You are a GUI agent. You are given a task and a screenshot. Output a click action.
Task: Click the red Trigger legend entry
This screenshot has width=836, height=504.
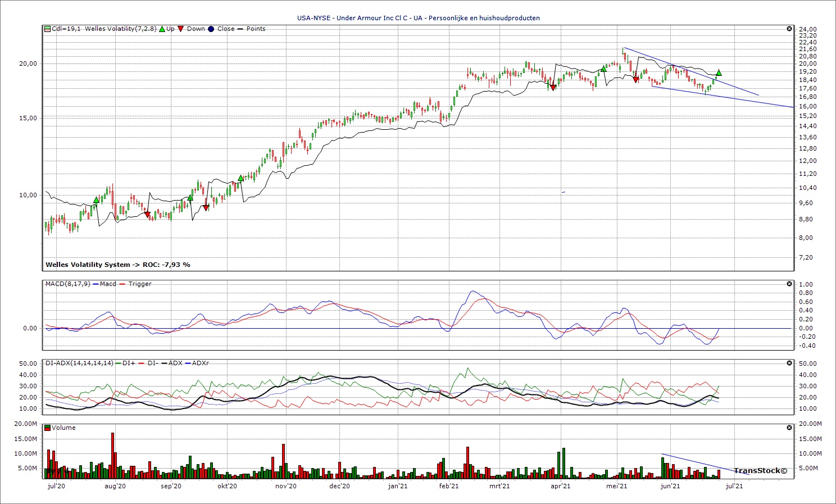135,284
